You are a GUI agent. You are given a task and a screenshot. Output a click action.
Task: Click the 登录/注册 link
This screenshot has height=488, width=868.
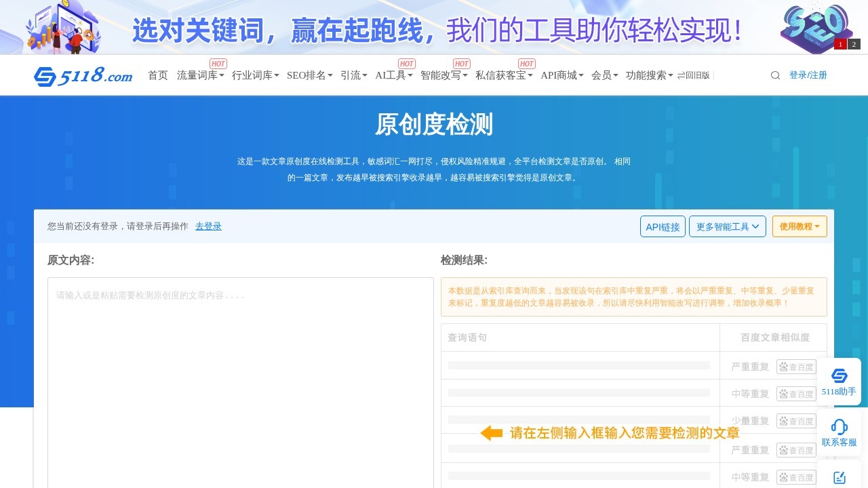pos(808,75)
